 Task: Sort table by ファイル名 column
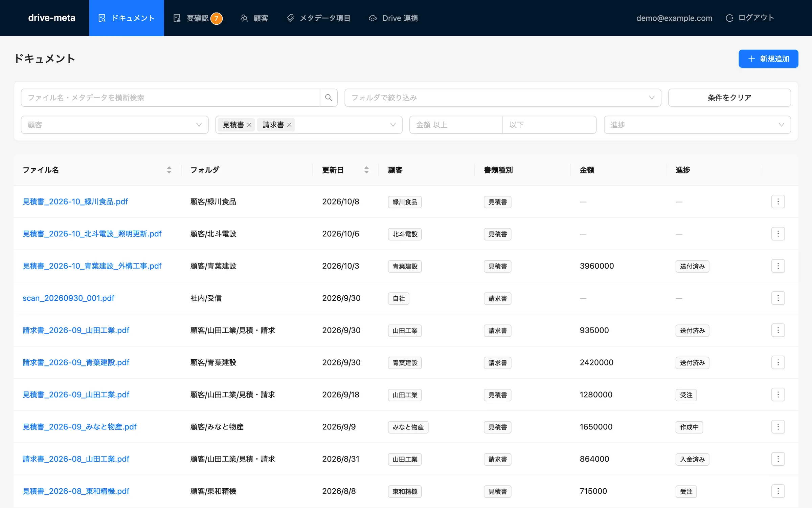tap(169, 170)
